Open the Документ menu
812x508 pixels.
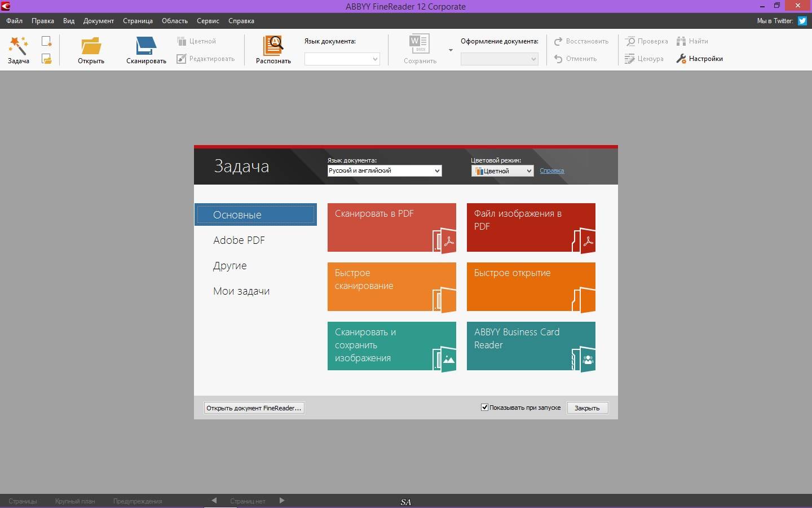pyautogui.click(x=99, y=21)
